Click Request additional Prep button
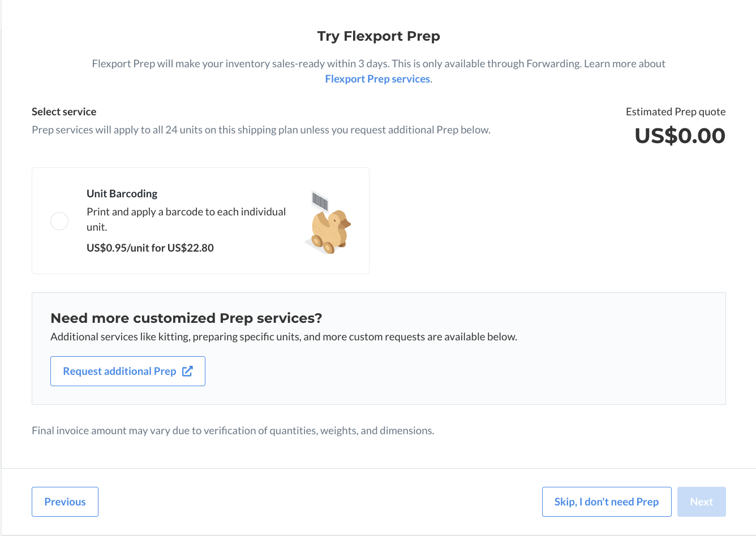 (128, 371)
